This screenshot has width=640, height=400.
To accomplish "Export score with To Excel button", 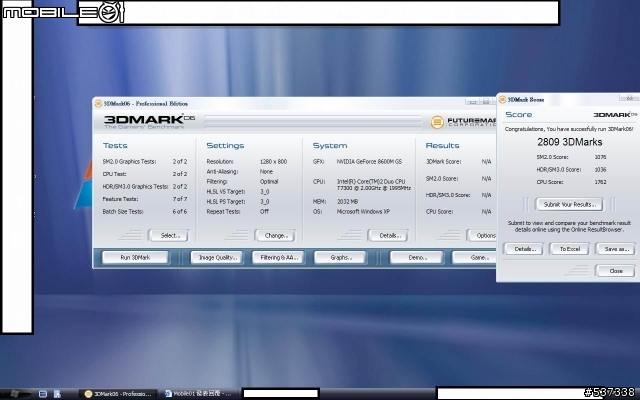I will tap(570, 249).
